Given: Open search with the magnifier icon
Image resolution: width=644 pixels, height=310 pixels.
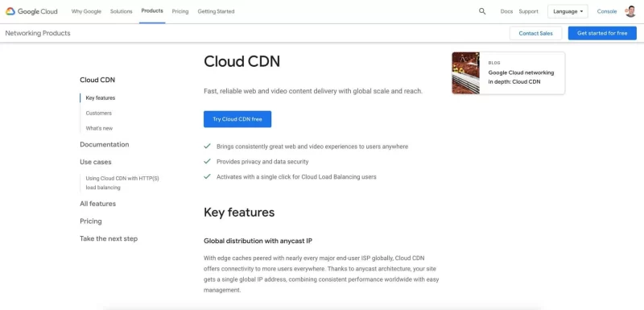Looking at the screenshot, I should point(482,11).
